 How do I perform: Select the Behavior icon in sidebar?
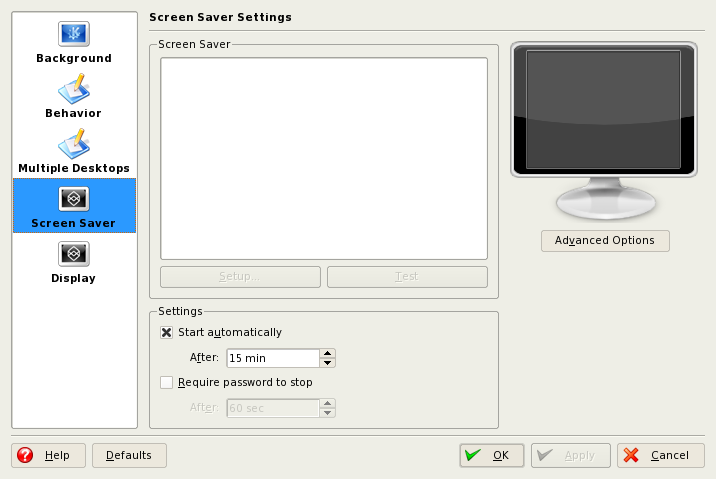pos(74,90)
